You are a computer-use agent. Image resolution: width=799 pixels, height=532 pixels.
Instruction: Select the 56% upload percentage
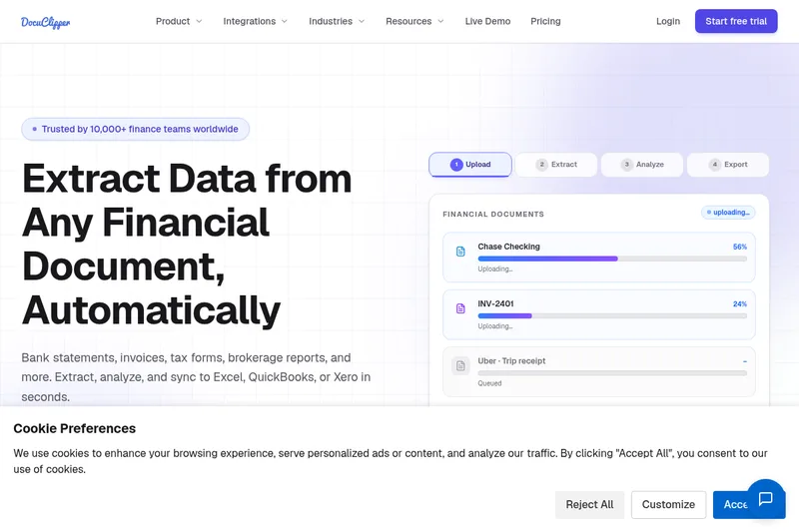click(740, 247)
